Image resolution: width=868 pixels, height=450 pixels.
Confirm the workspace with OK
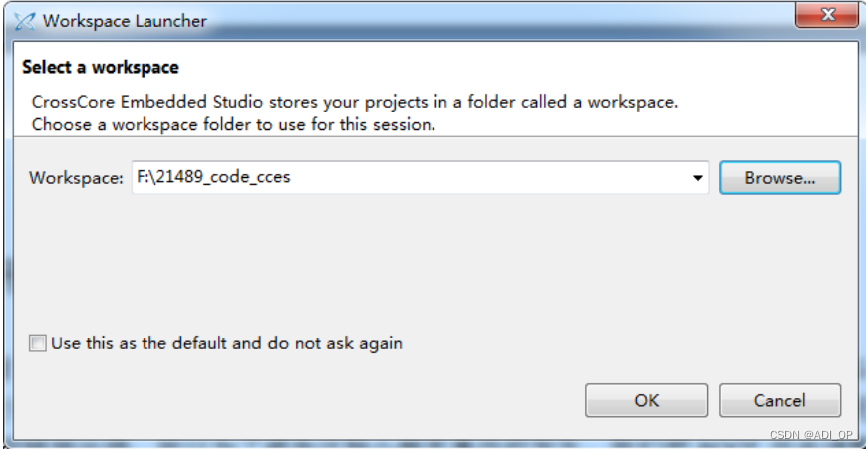(x=646, y=400)
